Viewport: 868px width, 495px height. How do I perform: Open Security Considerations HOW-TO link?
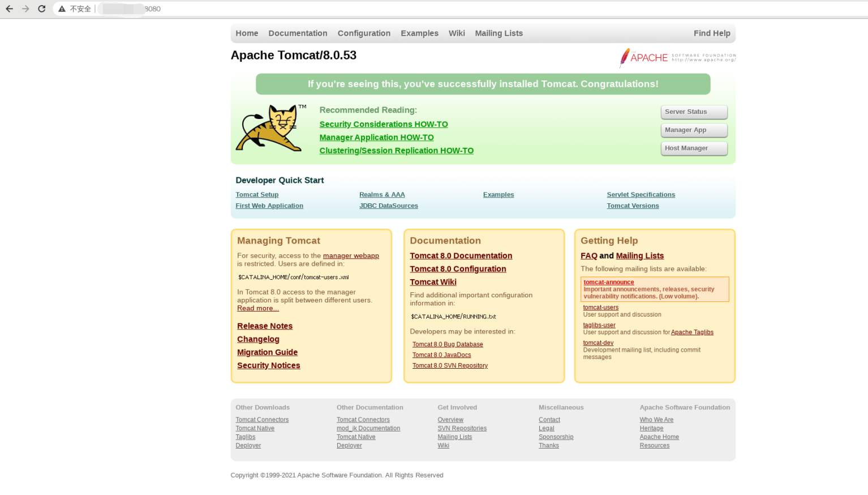pyautogui.click(x=383, y=124)
